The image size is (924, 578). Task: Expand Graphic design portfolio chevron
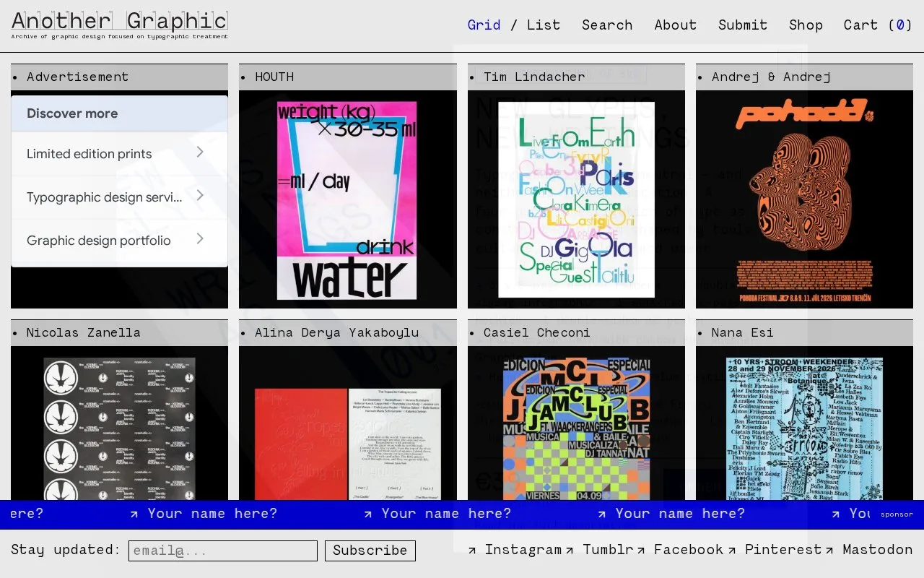point(200,238)
